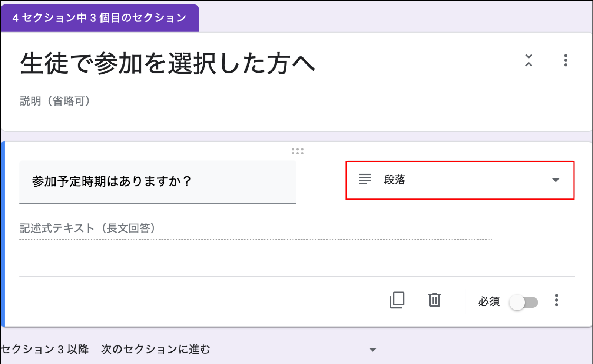Duplicate the question with the copy icon
This screenshot has height=364, width=593.
[x=397, y=300]
